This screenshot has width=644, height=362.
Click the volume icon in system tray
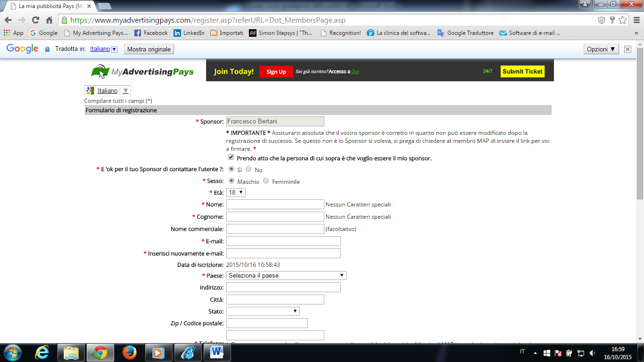pyautogui.click(x=592, y=353)
